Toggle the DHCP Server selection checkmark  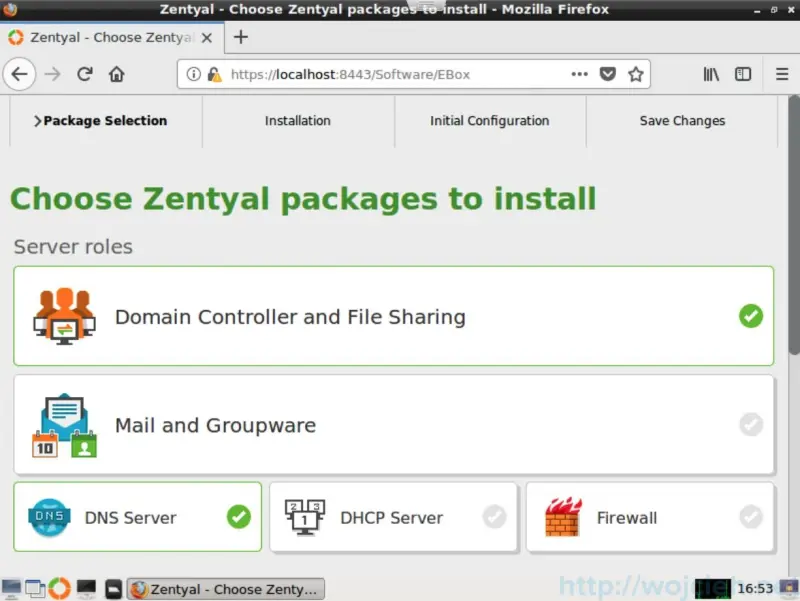pos(495,517)
